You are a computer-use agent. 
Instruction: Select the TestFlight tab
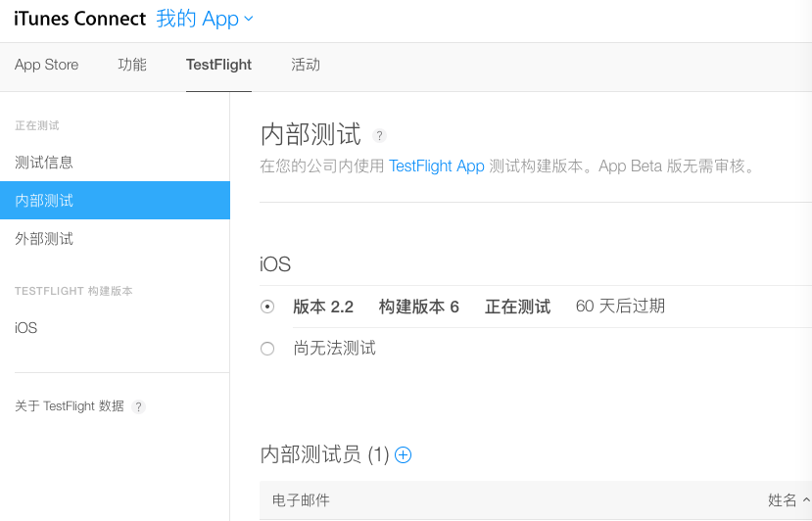[218, 65]
